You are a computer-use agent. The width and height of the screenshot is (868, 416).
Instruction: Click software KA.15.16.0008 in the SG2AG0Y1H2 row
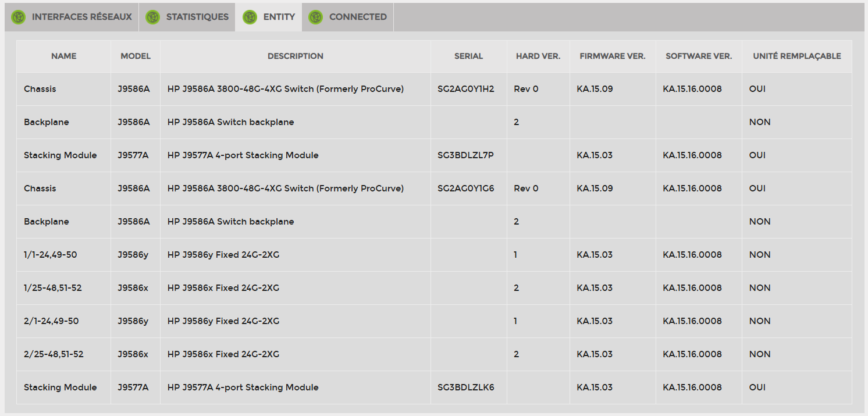[x=692, y=89]
